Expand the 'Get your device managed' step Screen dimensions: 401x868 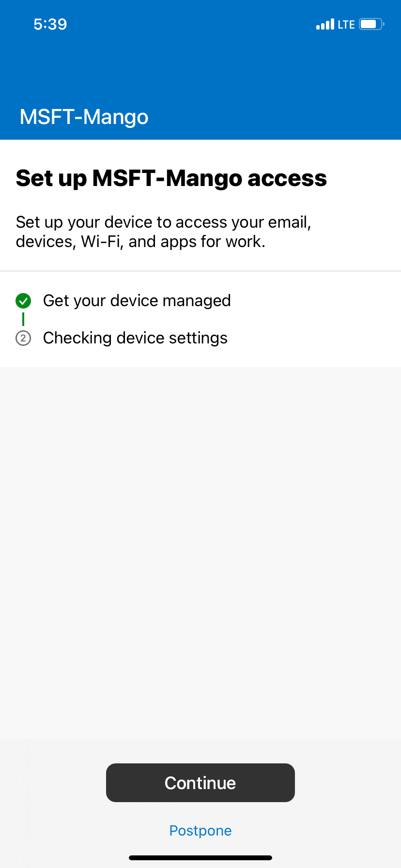(137, 300)
